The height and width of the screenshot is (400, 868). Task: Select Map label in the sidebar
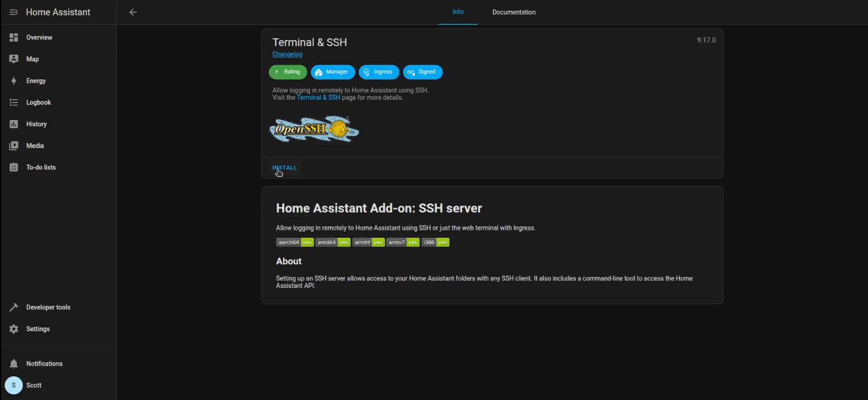click(x=33, y=59)
